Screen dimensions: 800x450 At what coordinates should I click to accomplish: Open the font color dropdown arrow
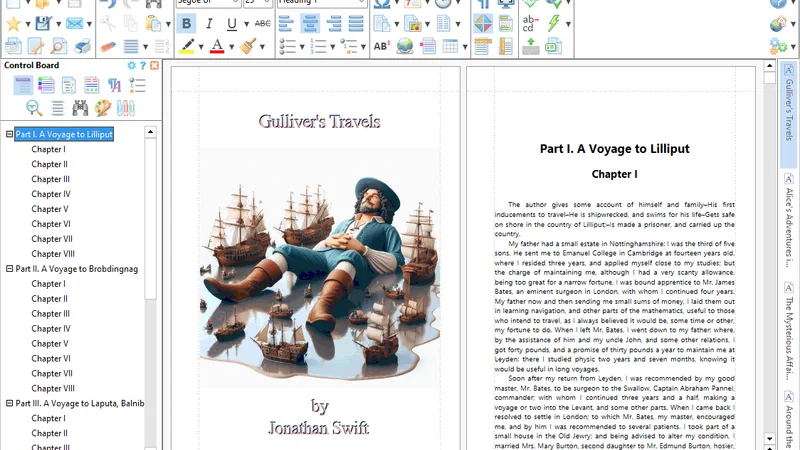pos(232,46)
